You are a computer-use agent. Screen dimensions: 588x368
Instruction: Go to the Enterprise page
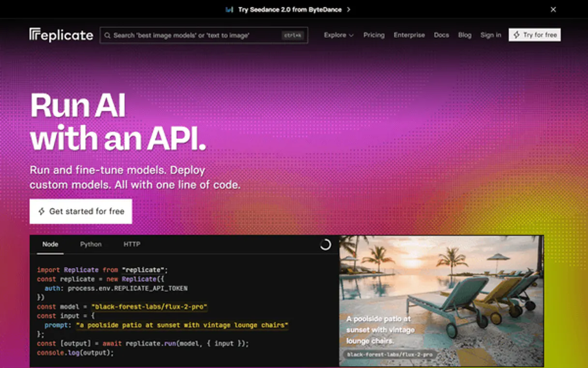pyautogui.click(x=409, y=35)
